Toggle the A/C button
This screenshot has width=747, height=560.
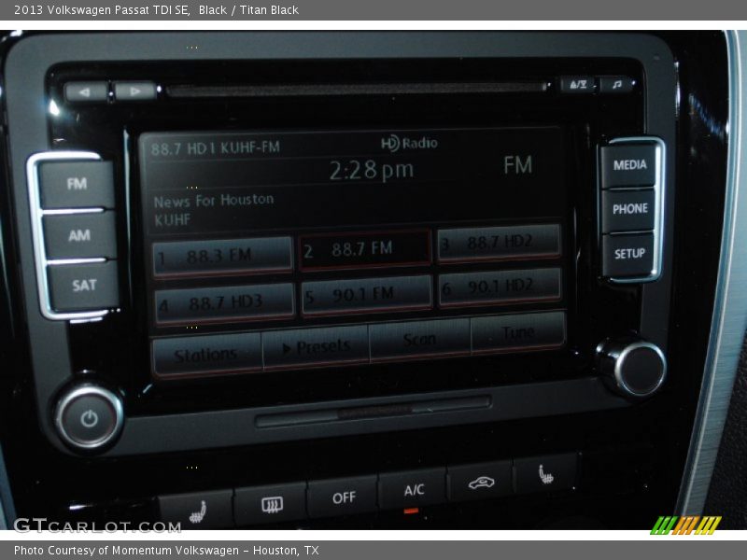pyautogui.click(x=414, y=490)
